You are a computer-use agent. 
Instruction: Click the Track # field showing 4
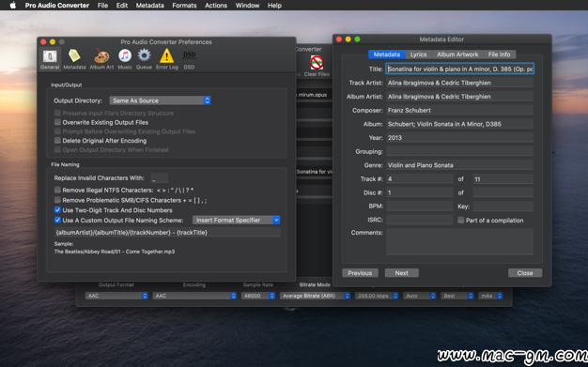tap(420, 179)
